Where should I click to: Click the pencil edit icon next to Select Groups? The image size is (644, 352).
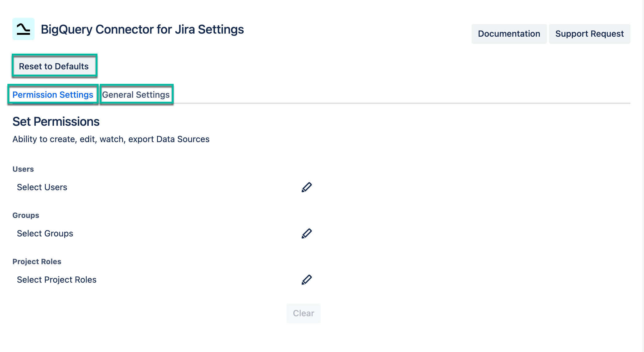coord(307,233)
